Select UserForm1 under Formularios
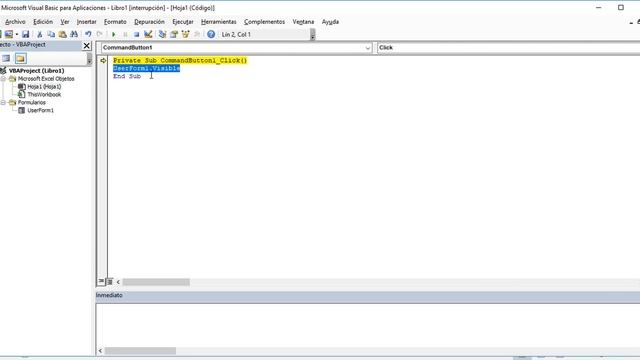Viewport: 640px width, 360px height. pos(40,110)
